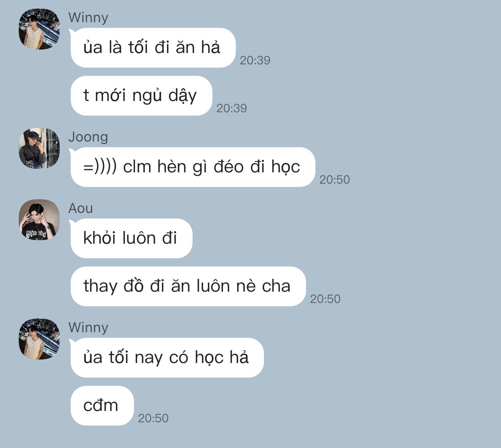Select the message "ủa tối nay có học hả"
501x448 pixels.
pyautogui.click(x=167, y=358)
